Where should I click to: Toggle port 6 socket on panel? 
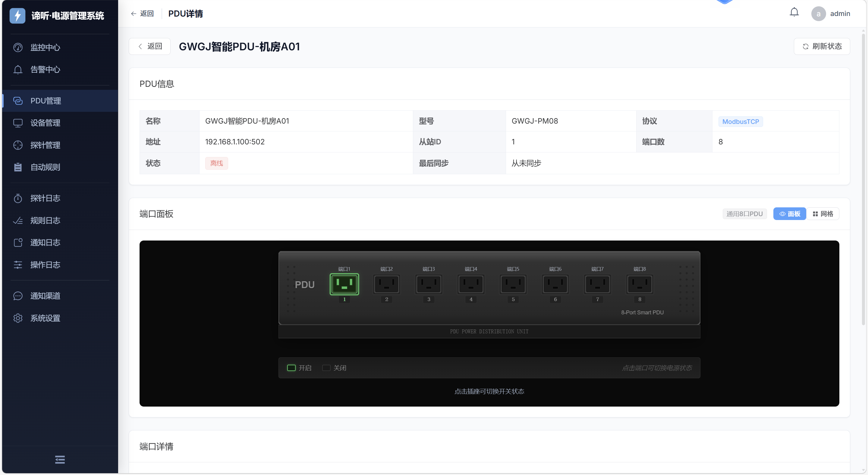555,284
